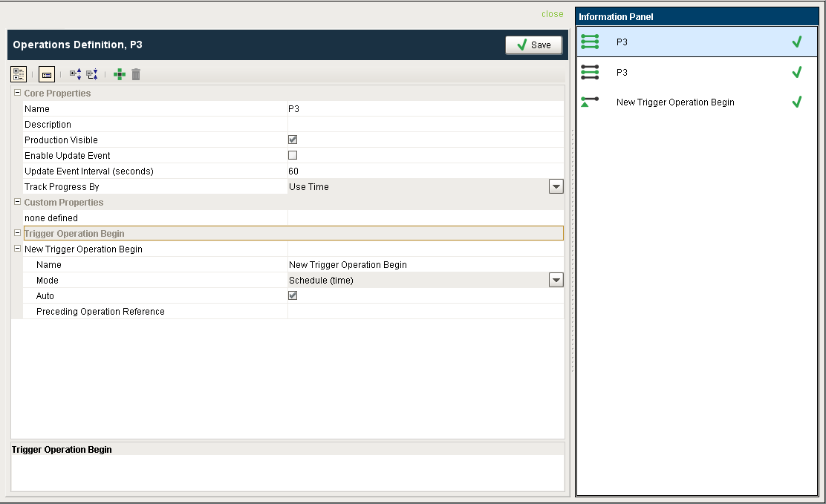Click the collapse all properties icon
826x504 pixels.
tap(92, 74)
